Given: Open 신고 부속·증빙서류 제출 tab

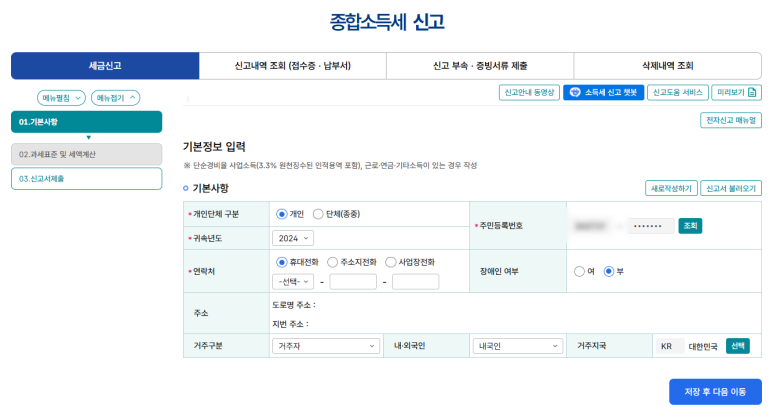Looking at the screenshot, I should [x=480, y=66].
